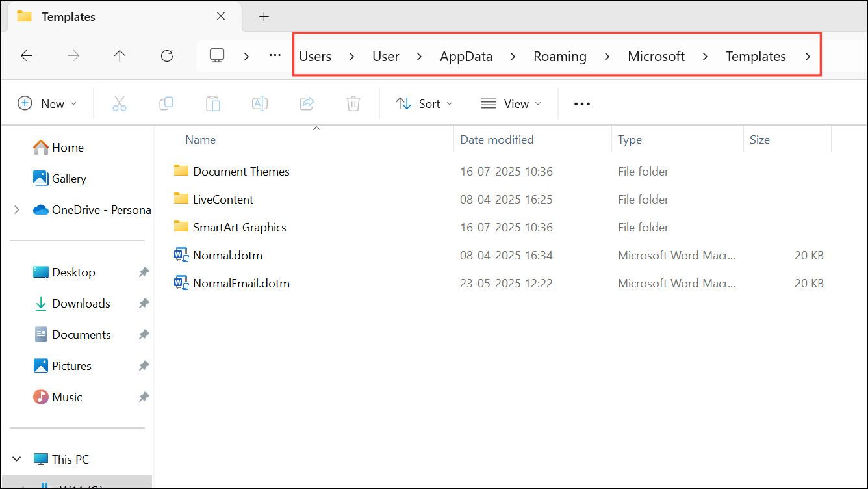Expand the chevron after the monitor icon

point(246,57)
